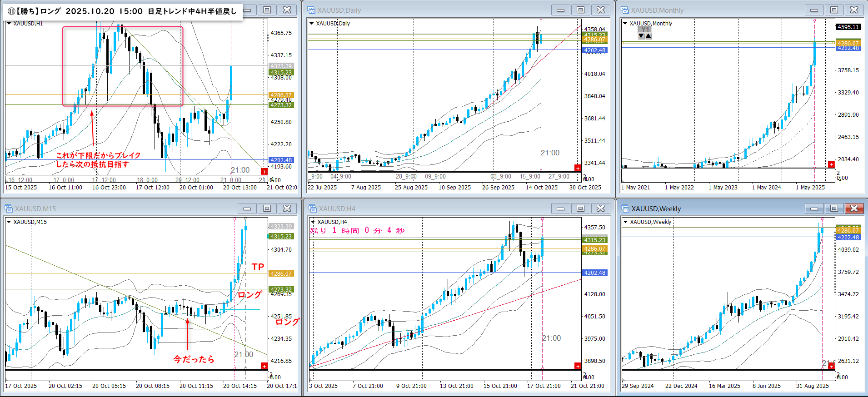Click the red TP text label in M15
868x397 pixels.
[258, 267]
